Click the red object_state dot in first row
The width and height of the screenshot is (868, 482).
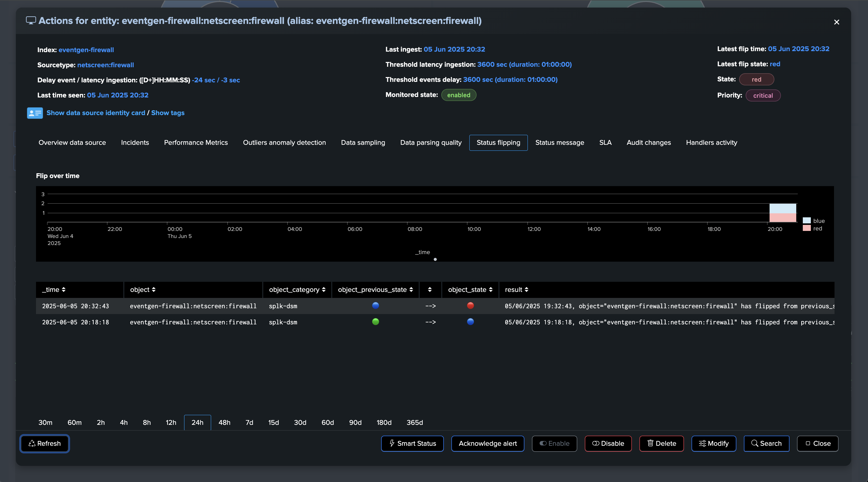coord(470,305)
